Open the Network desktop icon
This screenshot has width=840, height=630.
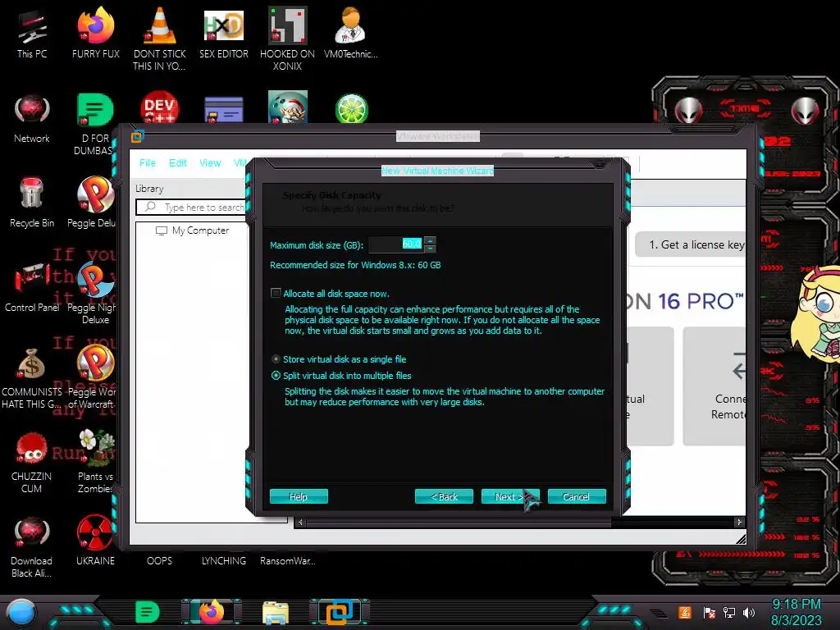[x=32, y=119]
